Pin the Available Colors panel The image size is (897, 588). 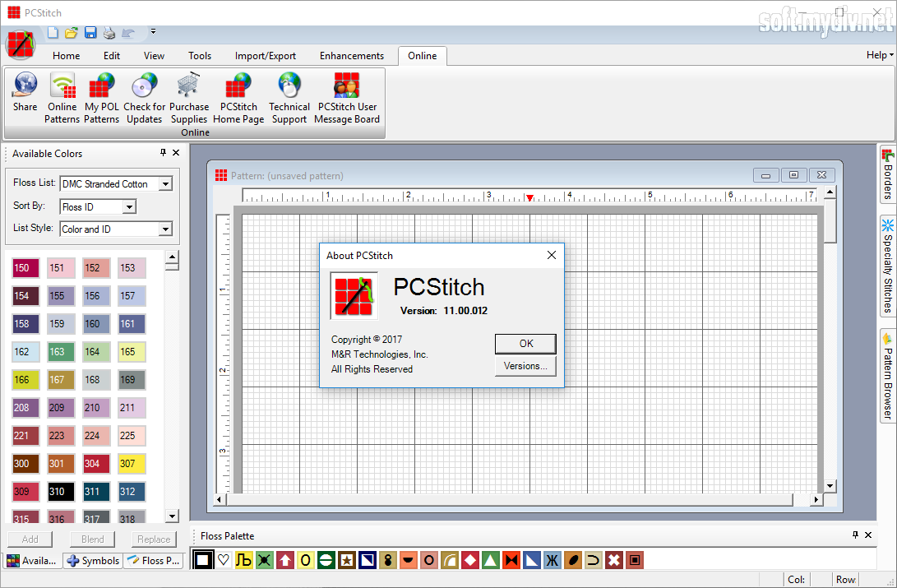coord(163,153)
